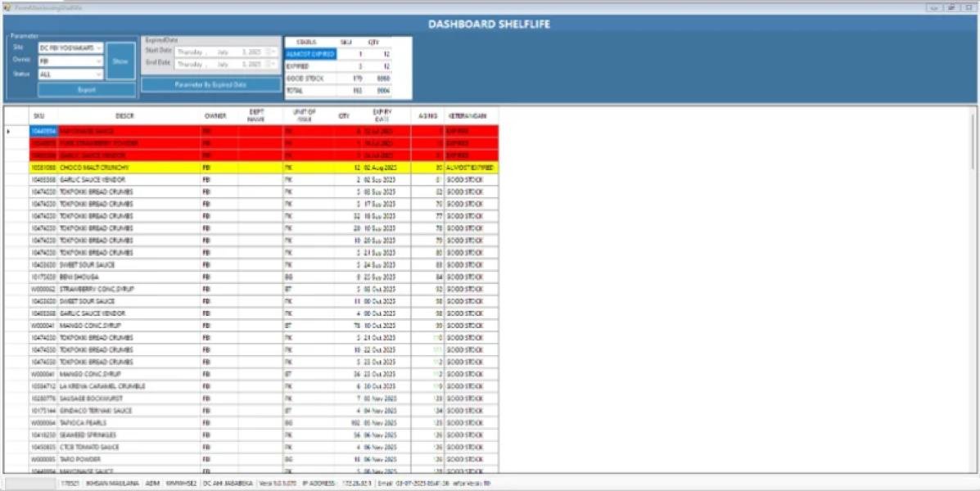
Task: Select the ALMOST EXPIRED summary row
Action: click(310, 54)
